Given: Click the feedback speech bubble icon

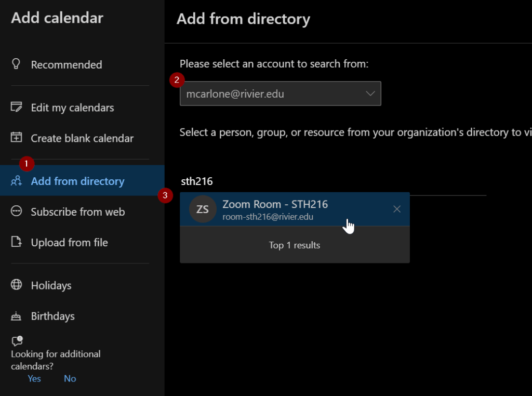Looking at the screenshot, I should click(x=17, y=341).
